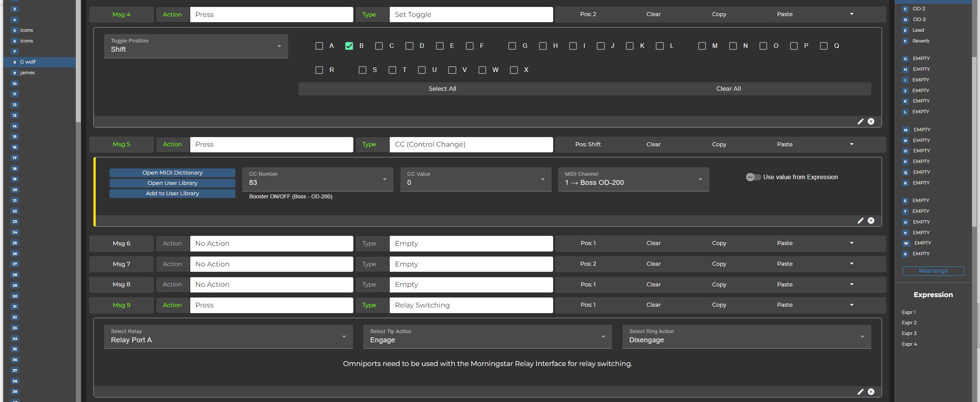This screenshot has height=402, width=980.
Task: Open the Toggle Position dropdown
Action: coord(196,46)
